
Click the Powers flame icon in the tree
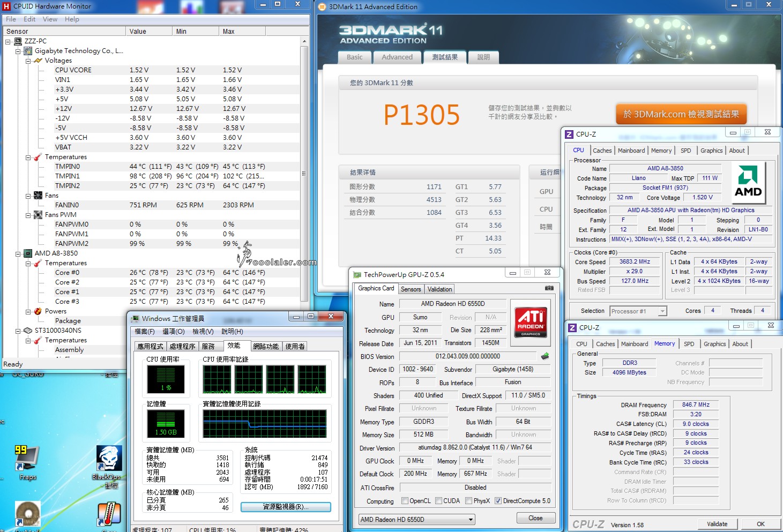pyautogui.click(x=38, y=311)
